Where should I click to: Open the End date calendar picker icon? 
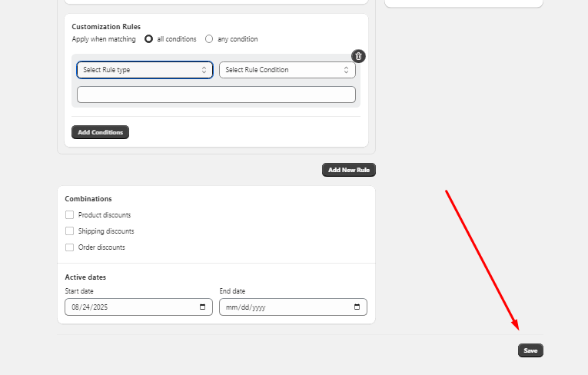(x=357, y=307)
